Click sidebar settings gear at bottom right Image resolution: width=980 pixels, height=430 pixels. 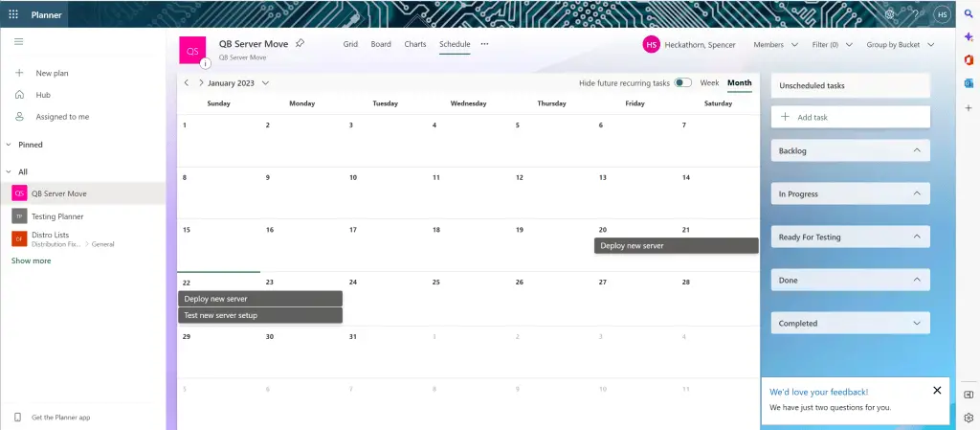(x=969, y=418)
